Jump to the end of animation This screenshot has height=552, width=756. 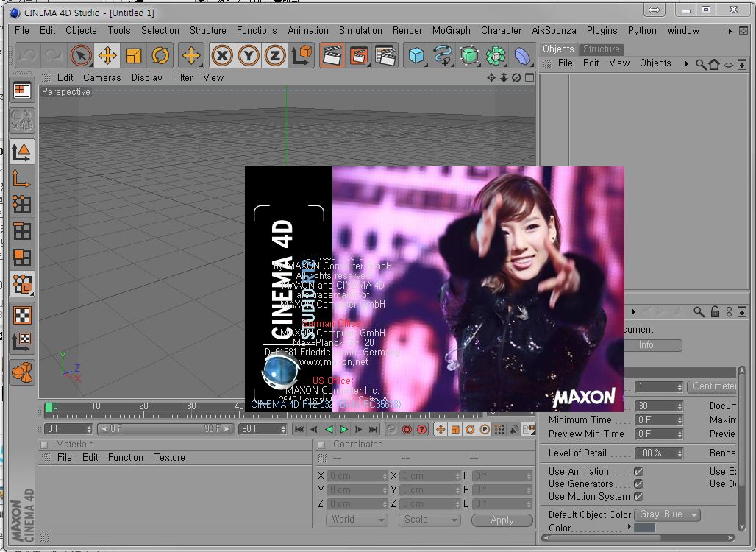pyautogui.click(x=373, y=429)
